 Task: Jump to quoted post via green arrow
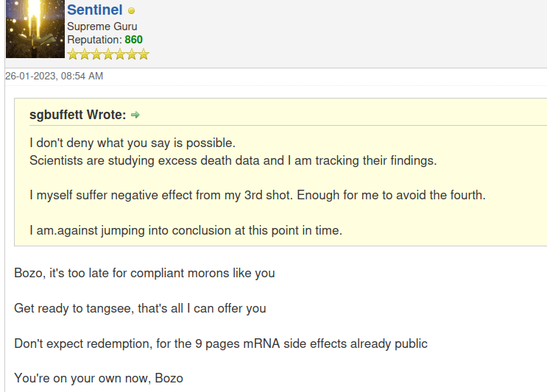click(135, 115)
